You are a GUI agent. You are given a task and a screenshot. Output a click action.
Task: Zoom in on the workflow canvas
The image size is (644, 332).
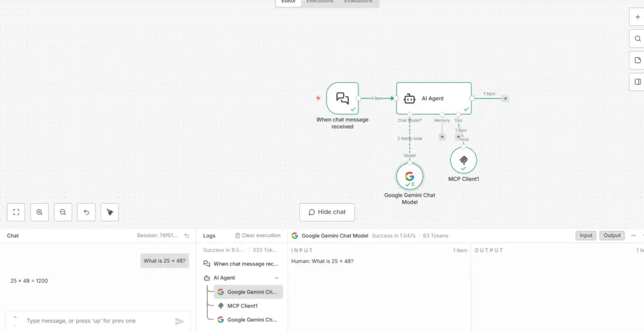(x=40, y=212)
